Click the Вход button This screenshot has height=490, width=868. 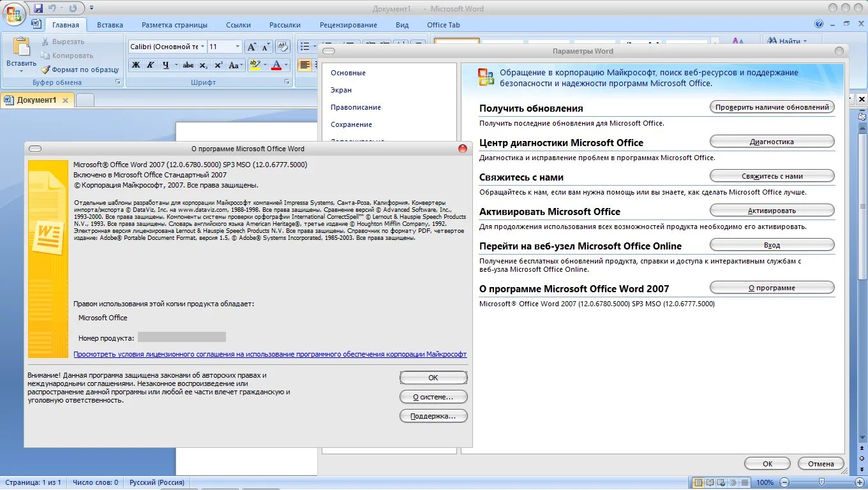(772, 245)
